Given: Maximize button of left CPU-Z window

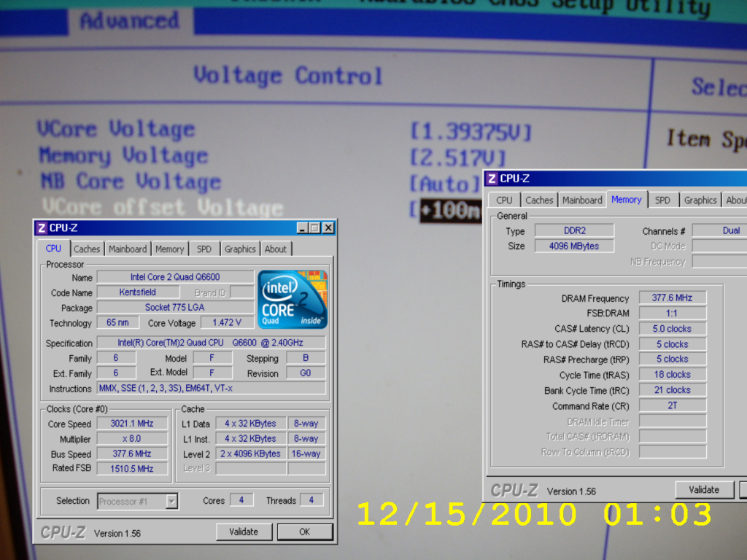Looking at the screenshot, I should click(x=315, y=228).
